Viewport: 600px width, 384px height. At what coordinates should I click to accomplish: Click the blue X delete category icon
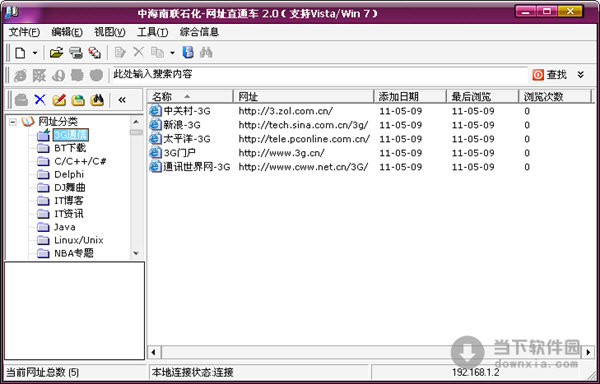(40, 100)
